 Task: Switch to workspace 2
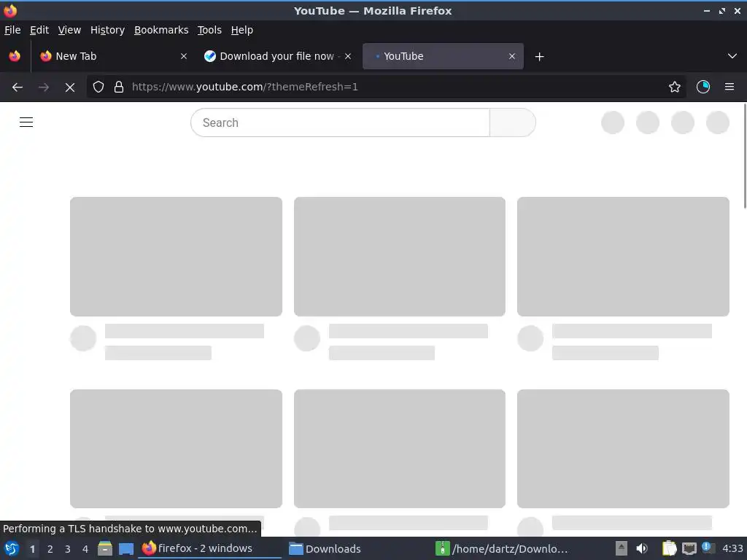click(50, 549)
